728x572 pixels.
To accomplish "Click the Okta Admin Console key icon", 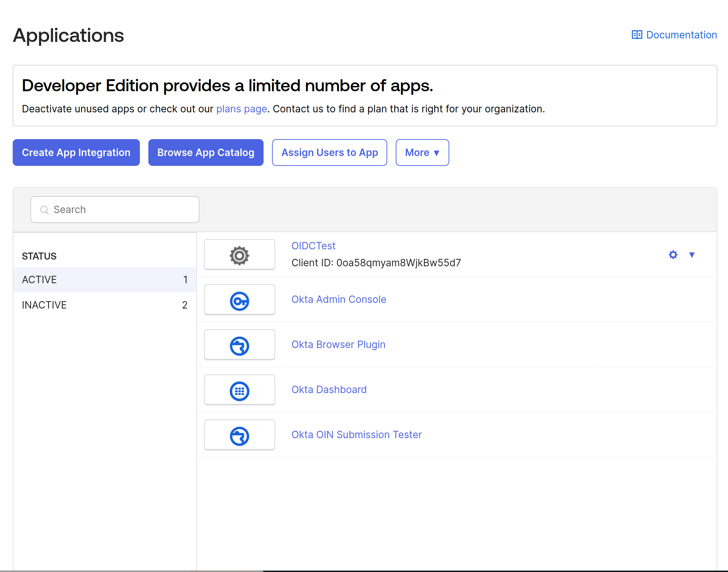I will (239, 300).
